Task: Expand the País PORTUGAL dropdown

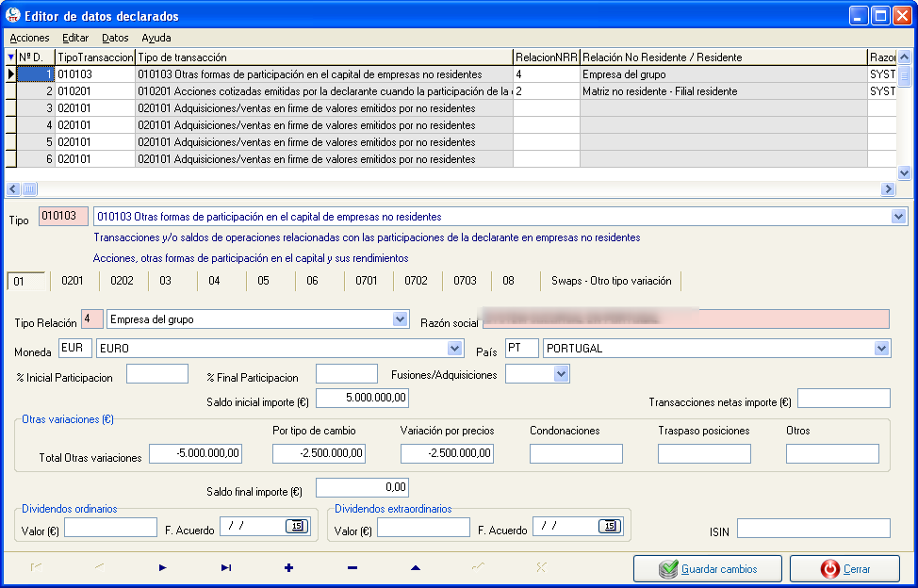Action: point(881,348)
